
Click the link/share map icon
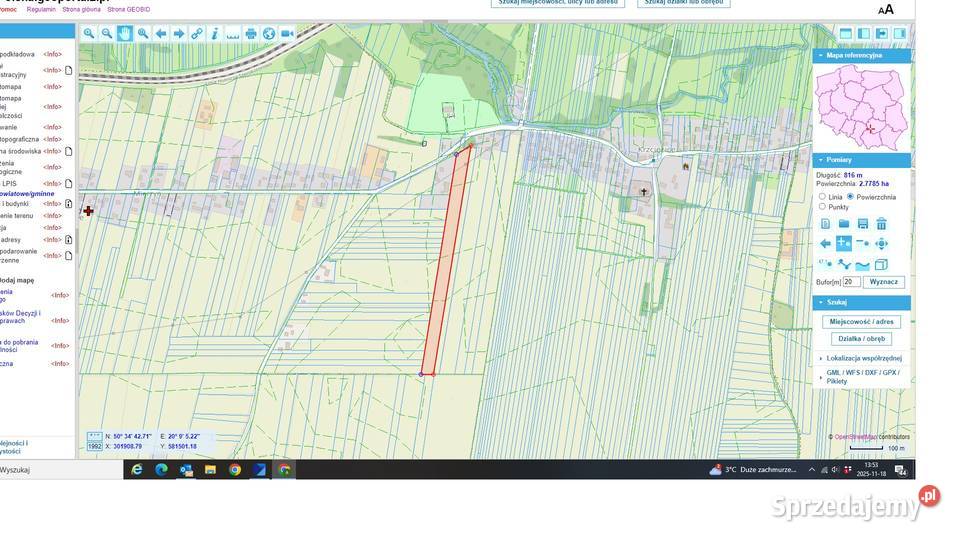197,33
